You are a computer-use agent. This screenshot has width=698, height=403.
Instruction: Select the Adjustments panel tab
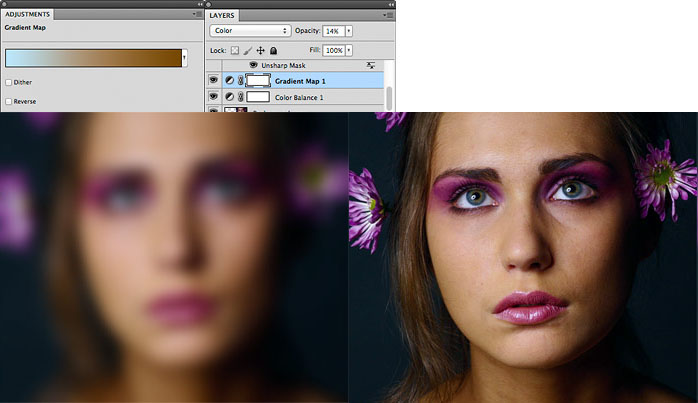[x=28, y=15]
